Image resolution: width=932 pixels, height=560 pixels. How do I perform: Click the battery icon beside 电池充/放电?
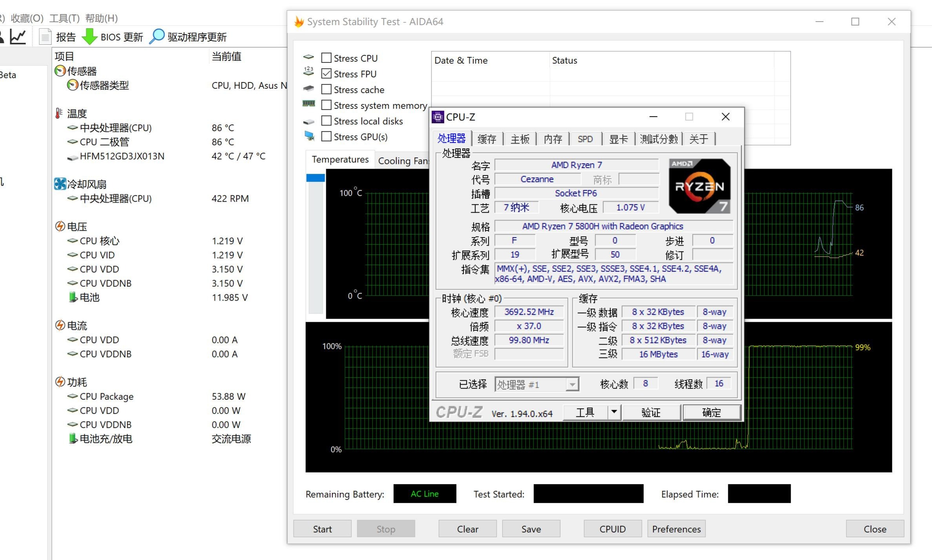[x=73, y=438]
